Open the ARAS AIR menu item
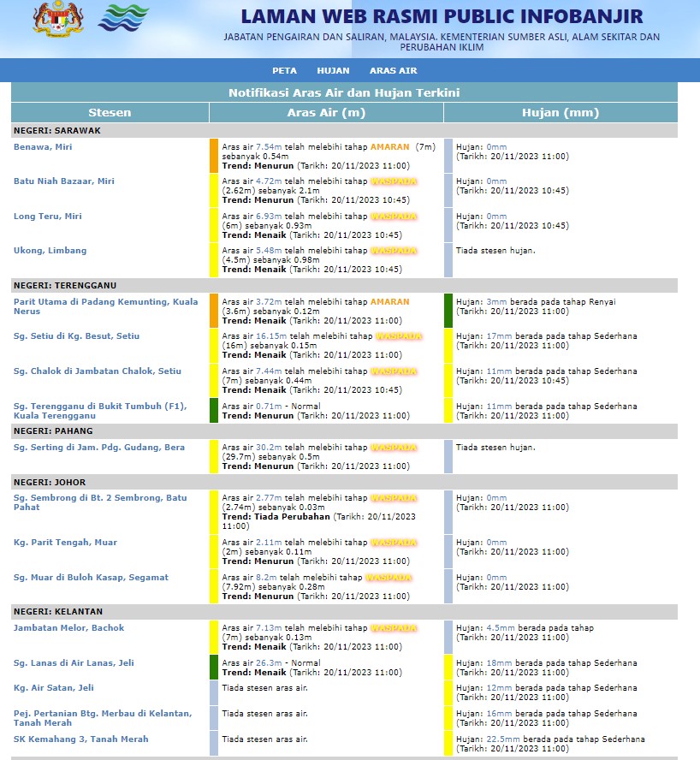This screenshot has height=760, width=700. point(393,70)
